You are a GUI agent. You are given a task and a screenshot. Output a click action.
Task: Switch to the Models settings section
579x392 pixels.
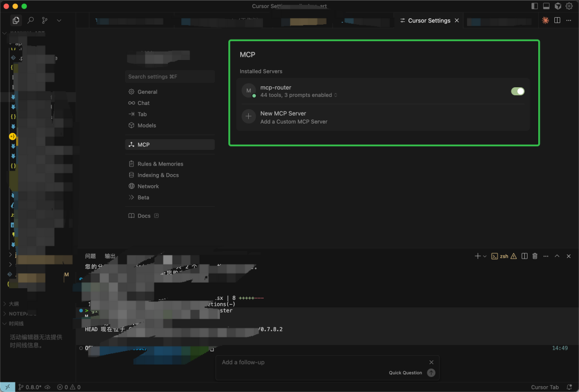click(x=146, y=125)
